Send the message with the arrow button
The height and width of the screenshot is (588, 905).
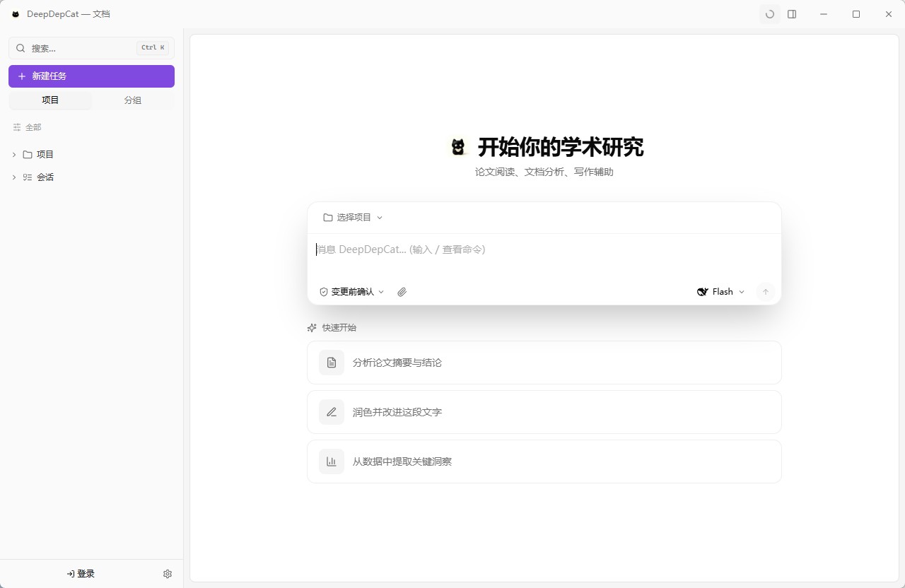(x=765, y=292)
